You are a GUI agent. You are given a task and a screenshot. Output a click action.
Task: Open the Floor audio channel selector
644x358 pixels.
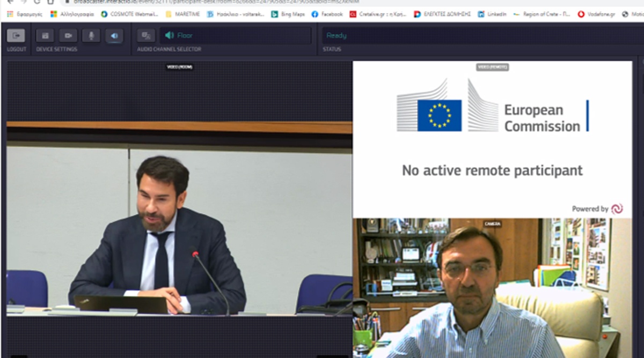point(236,36)
